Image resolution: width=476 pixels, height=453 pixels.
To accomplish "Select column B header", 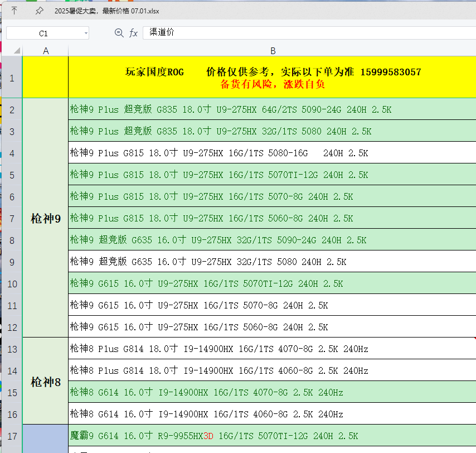I will pos(273,51).
